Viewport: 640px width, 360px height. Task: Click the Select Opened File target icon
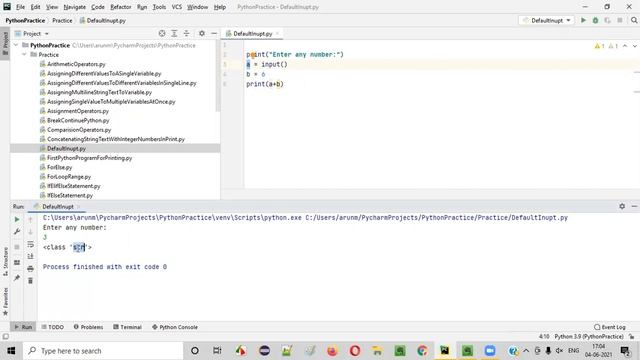tap(162, 33)
